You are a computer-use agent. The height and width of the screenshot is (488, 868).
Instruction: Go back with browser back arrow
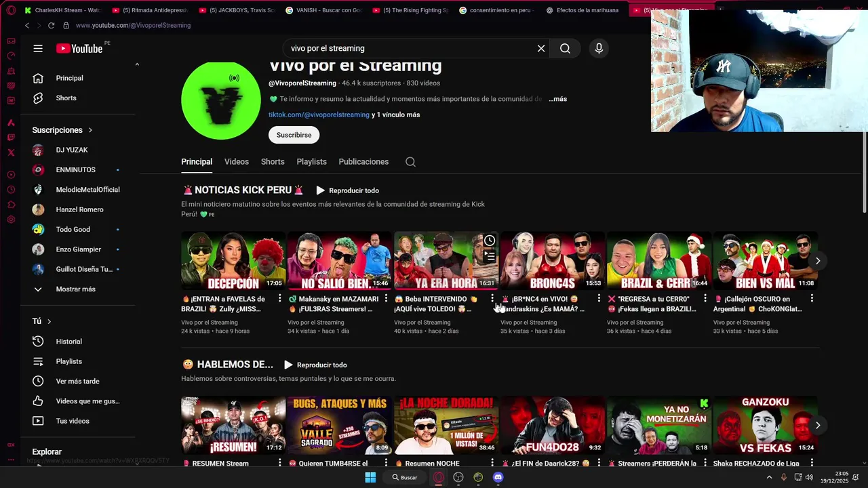[27, 25]
